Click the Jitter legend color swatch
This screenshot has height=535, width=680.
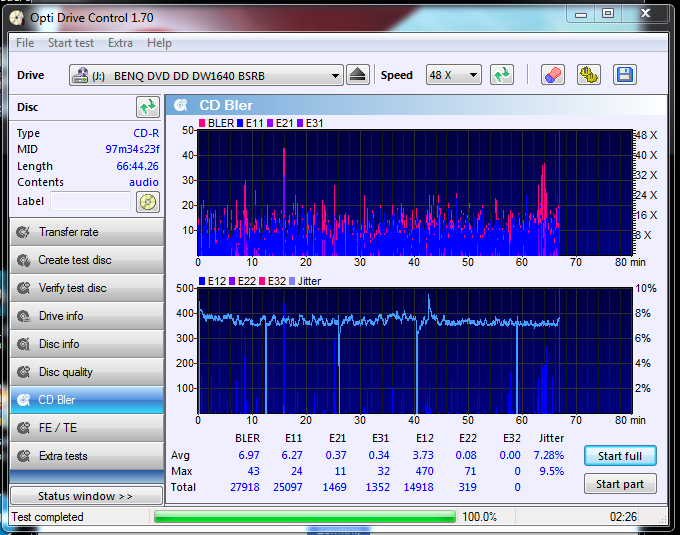[x=292, y=281]
